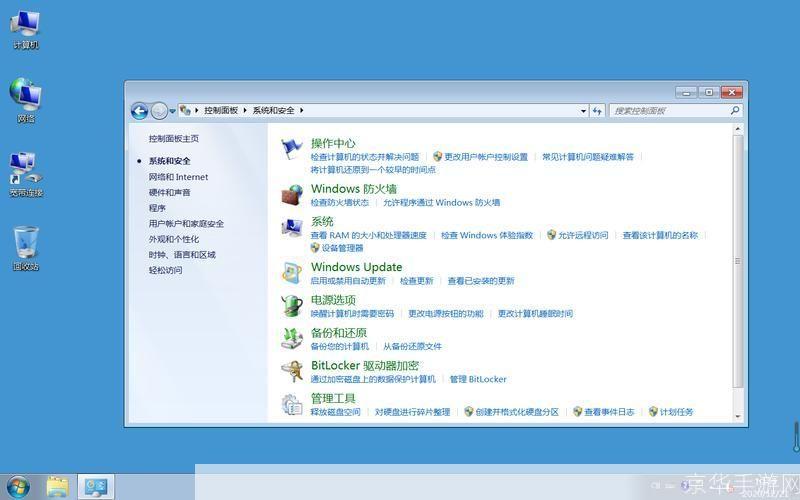Click 更改用户帐户控制设置 link
The height and width of the screenshot is (500, 800).
pos(485,157)
